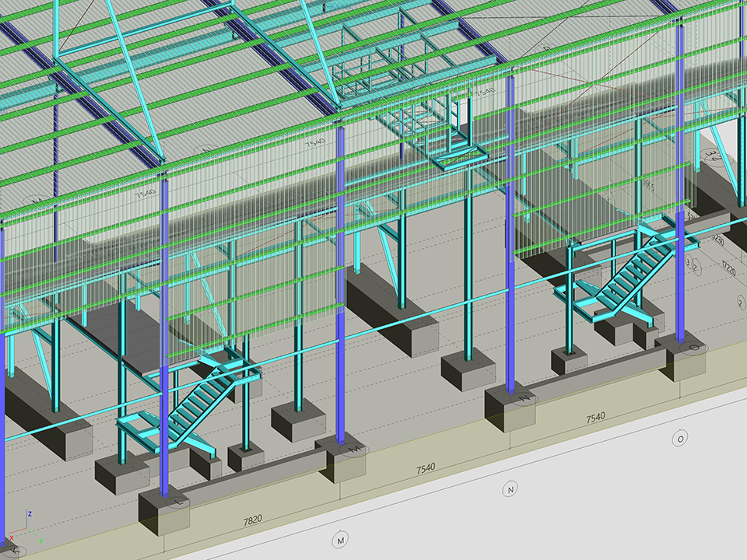The image size is (747, 560).
Task: Select the 7540 dimension between grids M and N
Action: 425,468
